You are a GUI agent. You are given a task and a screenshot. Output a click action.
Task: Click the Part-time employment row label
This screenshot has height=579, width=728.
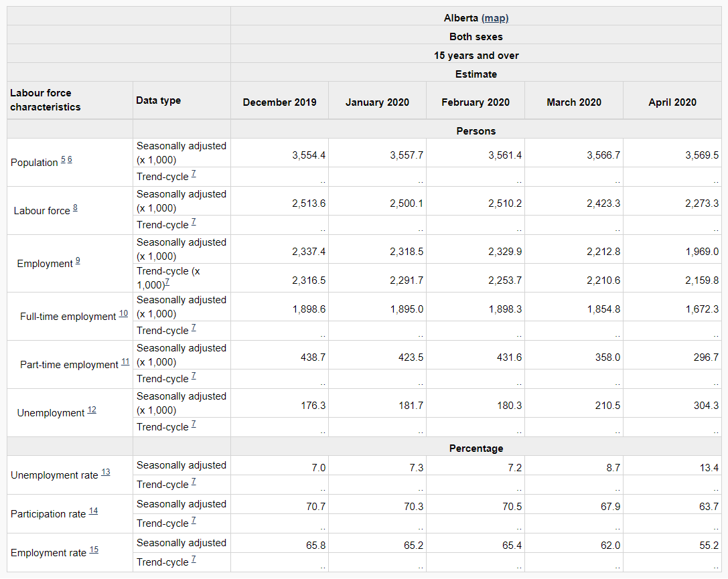[69, 365]
